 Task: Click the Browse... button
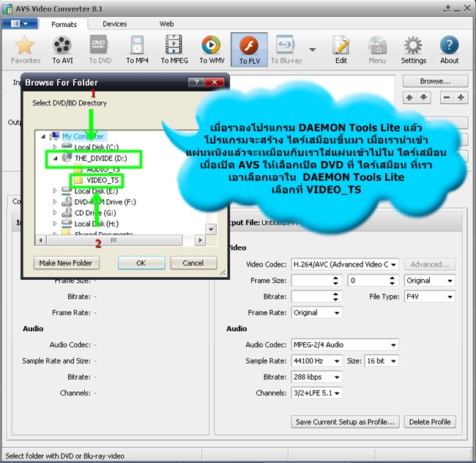coord(435,81)
